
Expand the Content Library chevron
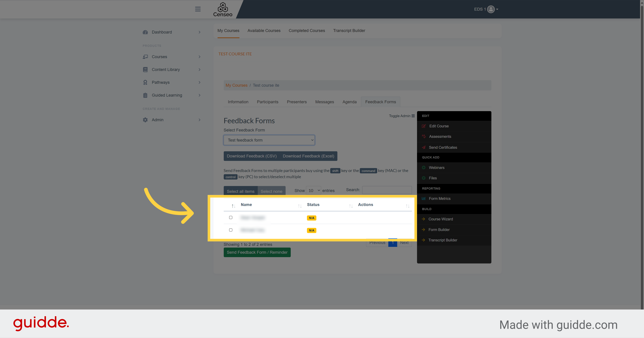[x=199, y=70]
